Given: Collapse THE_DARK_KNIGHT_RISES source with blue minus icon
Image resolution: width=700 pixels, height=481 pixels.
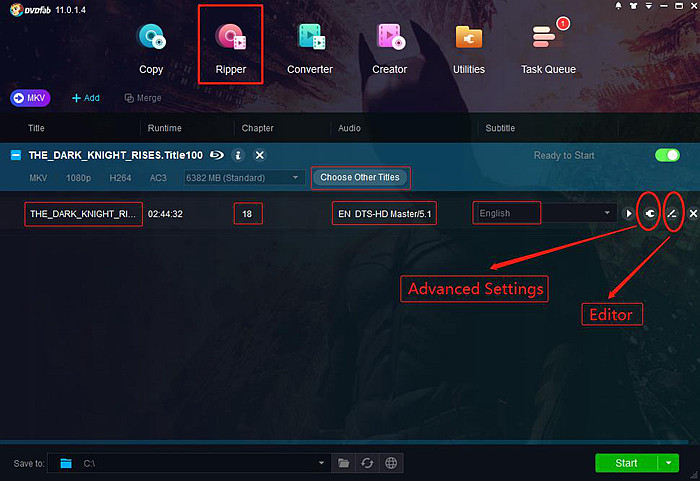Looking at the screenshot, I should (16, 155).
